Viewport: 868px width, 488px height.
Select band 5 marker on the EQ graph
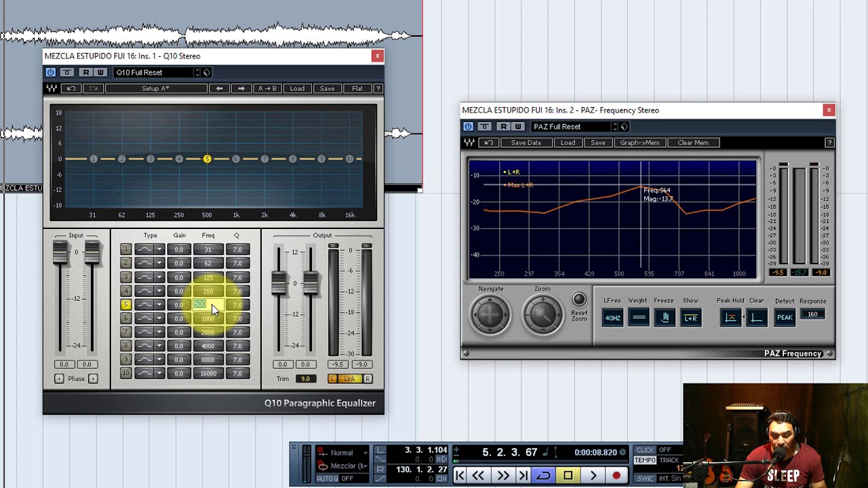click(x=208, y=159)
